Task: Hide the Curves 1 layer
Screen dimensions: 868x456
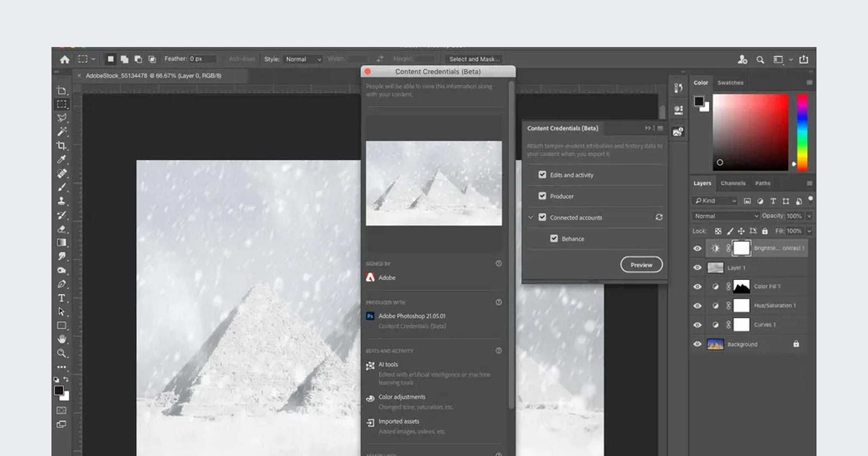Action: coord(698,325)
